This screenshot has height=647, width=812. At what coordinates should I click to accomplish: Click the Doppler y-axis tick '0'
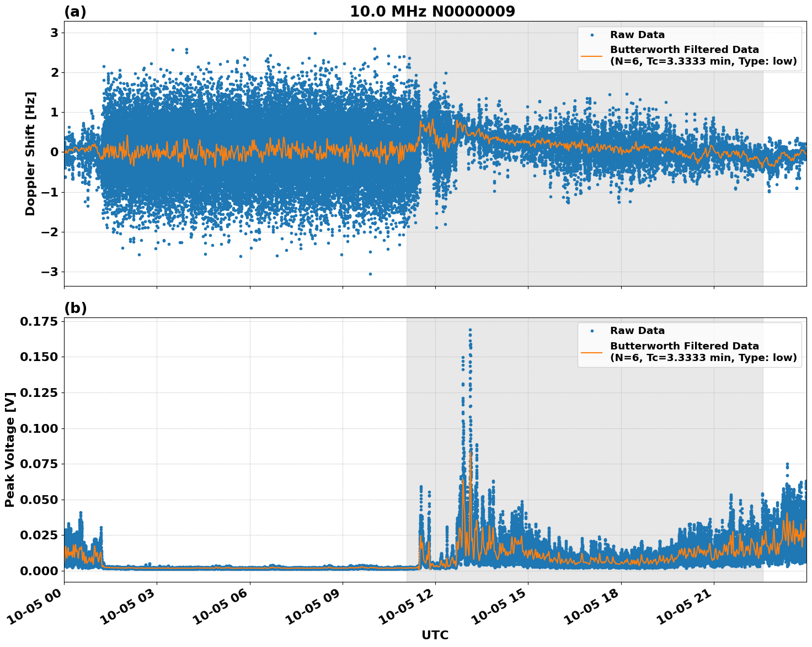[x=55, y=152]
